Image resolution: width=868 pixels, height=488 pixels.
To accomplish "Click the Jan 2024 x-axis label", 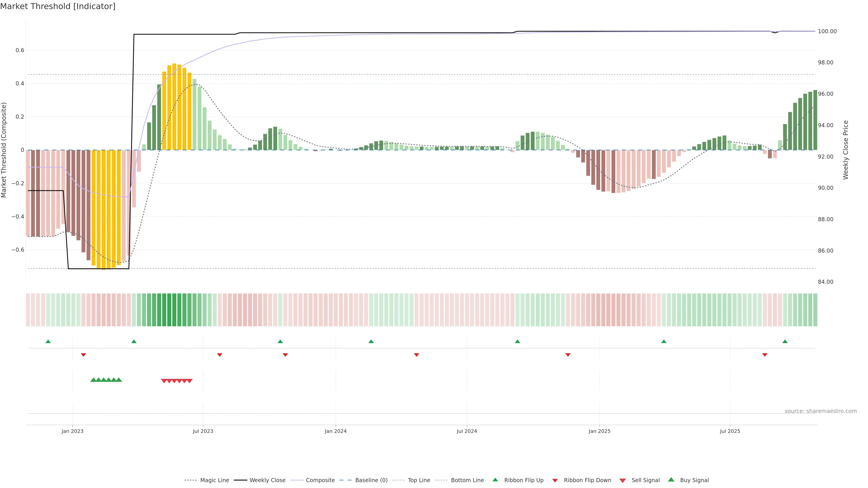I will pyautogui.click(x=335, y=431).
